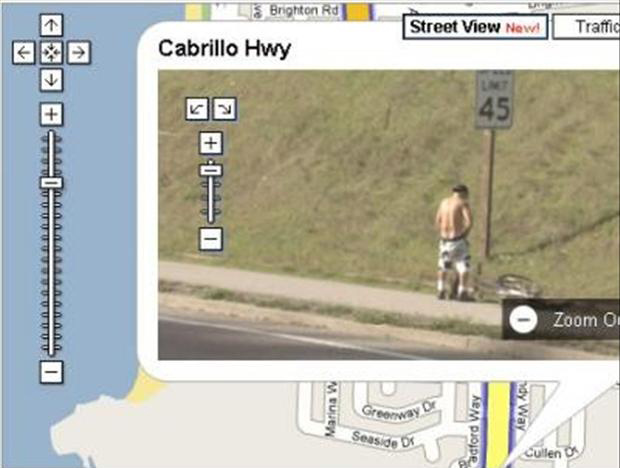
Task: Click Seaside Dr on the map
Action: click(382, 439)
